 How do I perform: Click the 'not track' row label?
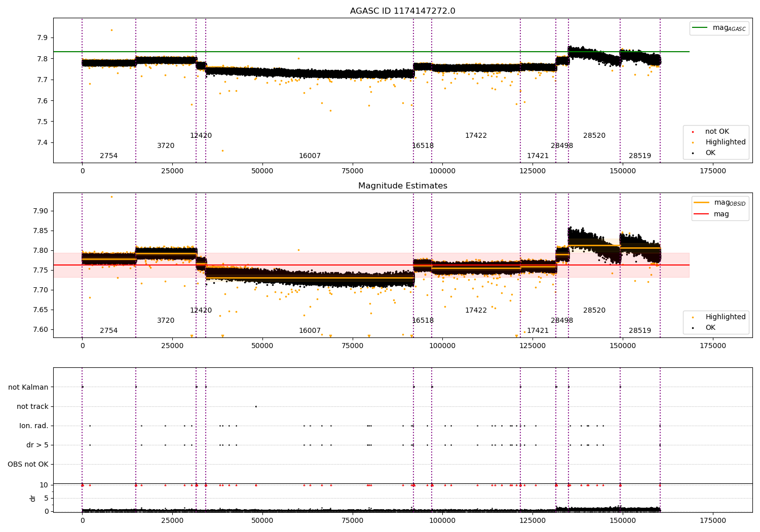tap(32, 407)
